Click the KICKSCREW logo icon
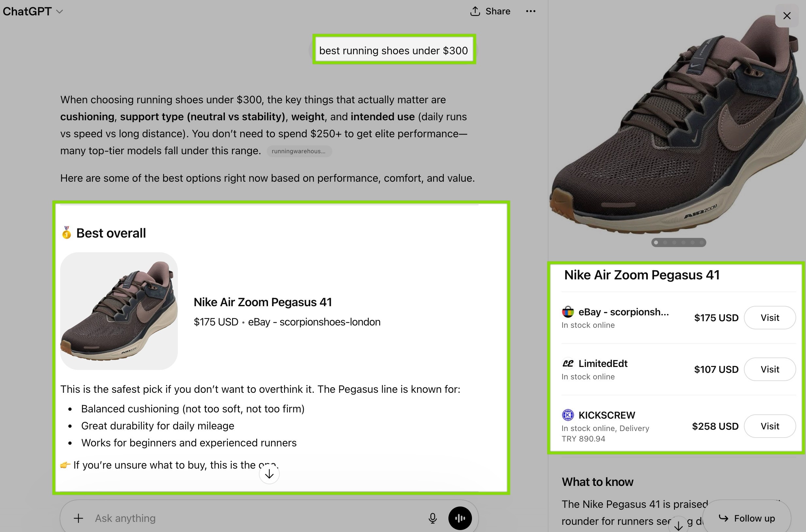The image size is (806, 532). (x=568, y=415)
